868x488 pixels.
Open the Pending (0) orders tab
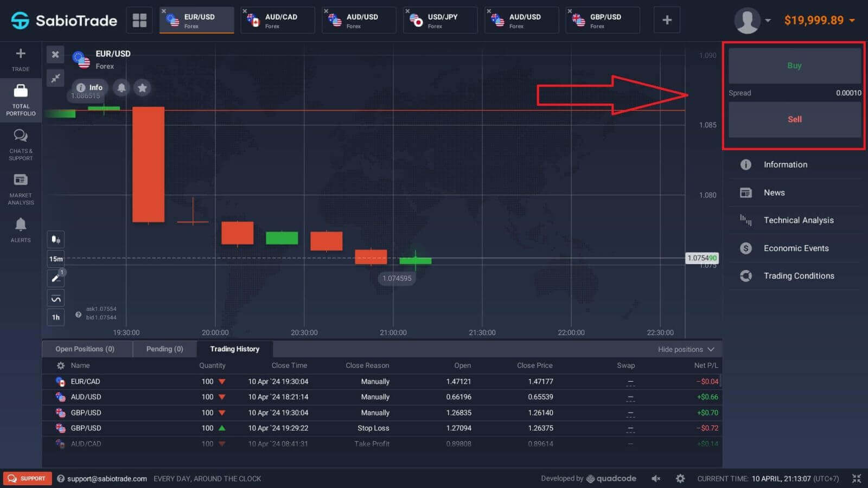point(164,349)
